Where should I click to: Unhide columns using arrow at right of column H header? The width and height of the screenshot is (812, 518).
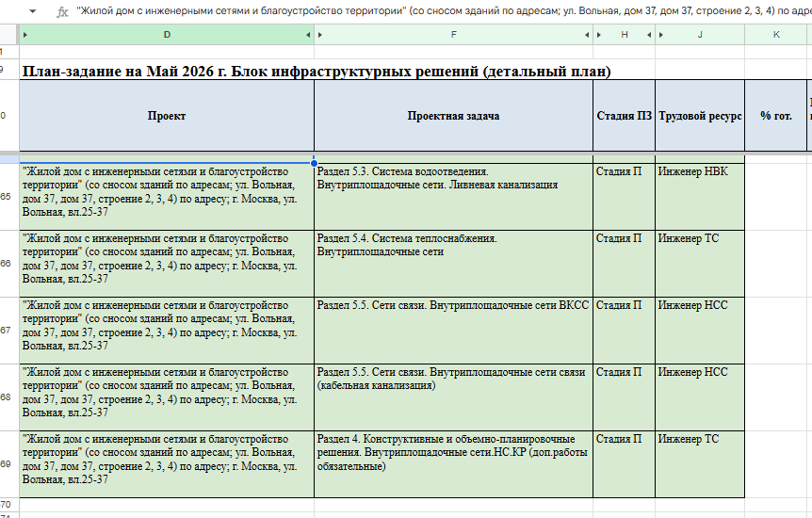649,35
